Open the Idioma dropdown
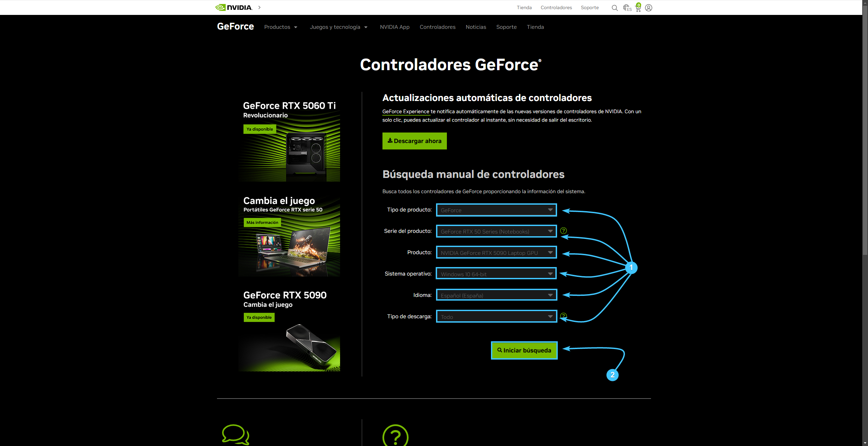868x446 pixels. pyautogui.click(x=496, y=295)
